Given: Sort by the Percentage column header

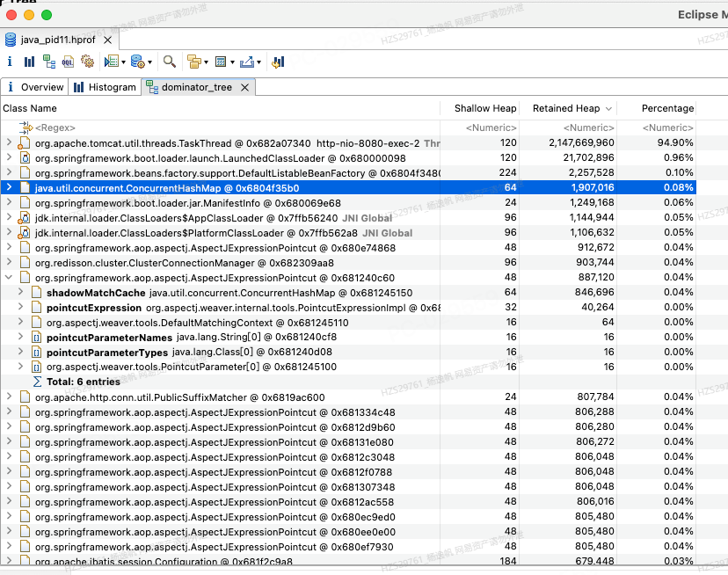Looking at the screenshot, I should point(657,108).
